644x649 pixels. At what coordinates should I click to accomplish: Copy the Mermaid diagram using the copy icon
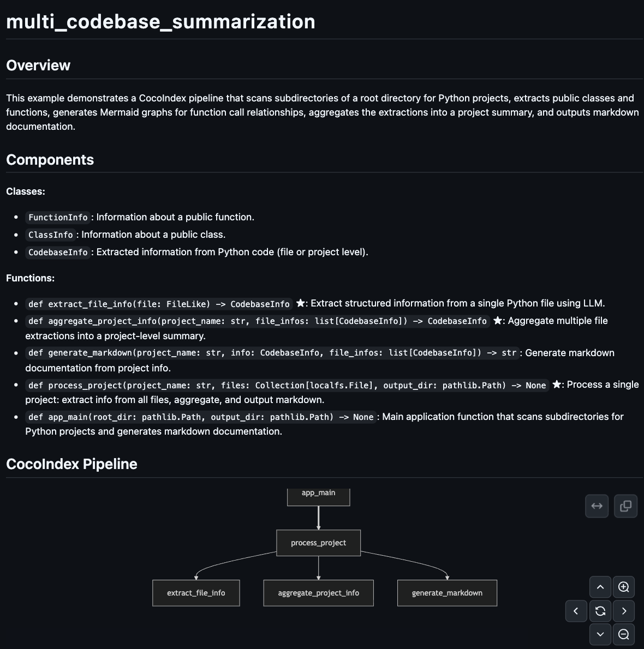coord(625,506)
